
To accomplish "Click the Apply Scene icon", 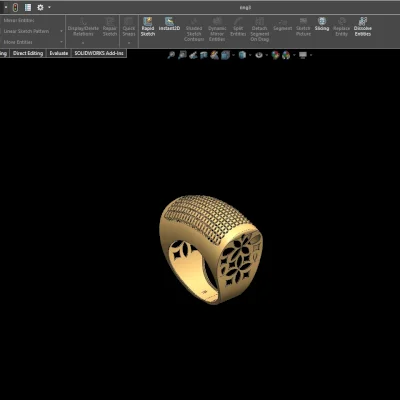I will (286, 55).
